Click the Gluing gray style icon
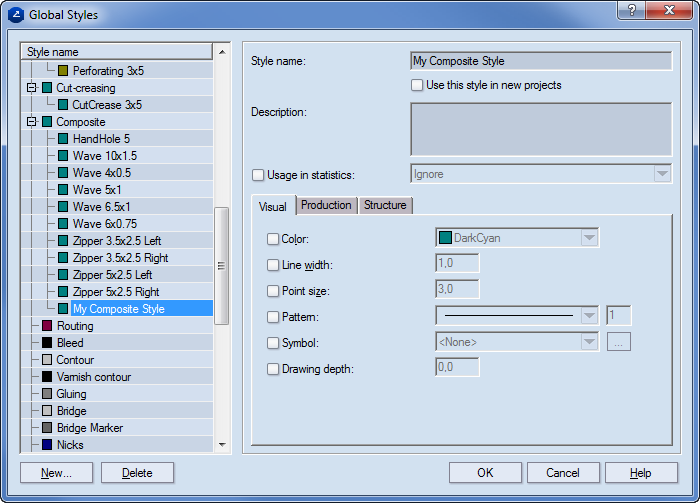700x503 pixels. pos(47,394)
